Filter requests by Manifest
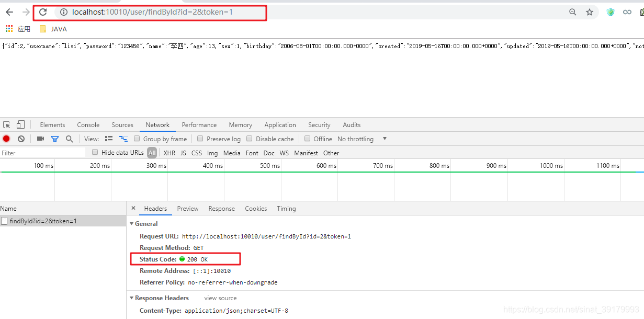The width and height of the screenshot is (644, 319). tap(306, 153)
